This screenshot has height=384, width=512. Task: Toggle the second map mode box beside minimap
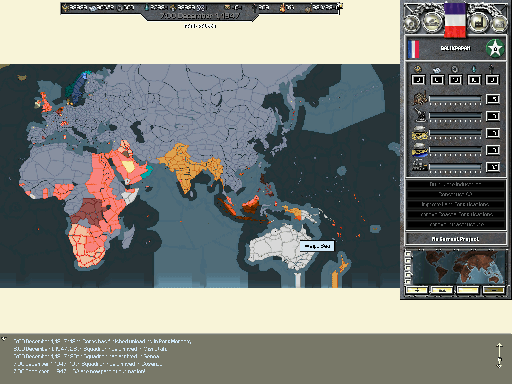pyautogui.click(x=408, y=261)
